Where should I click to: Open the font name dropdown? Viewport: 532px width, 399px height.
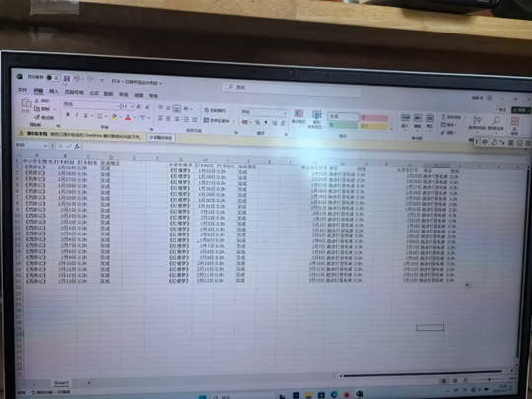click(118, 106)
